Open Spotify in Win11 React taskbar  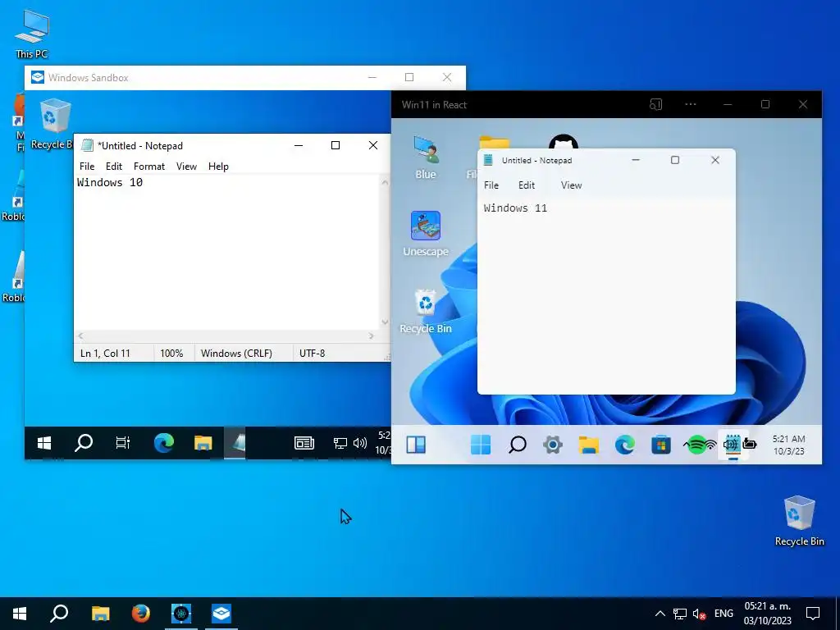pyautogui.click(x=696, y=445)
